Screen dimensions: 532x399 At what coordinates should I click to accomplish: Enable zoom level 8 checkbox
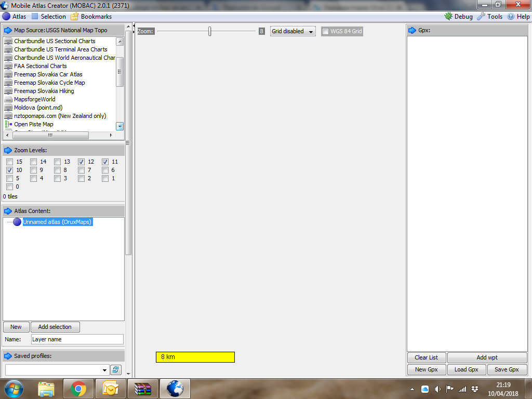click(x=57, y=170)
